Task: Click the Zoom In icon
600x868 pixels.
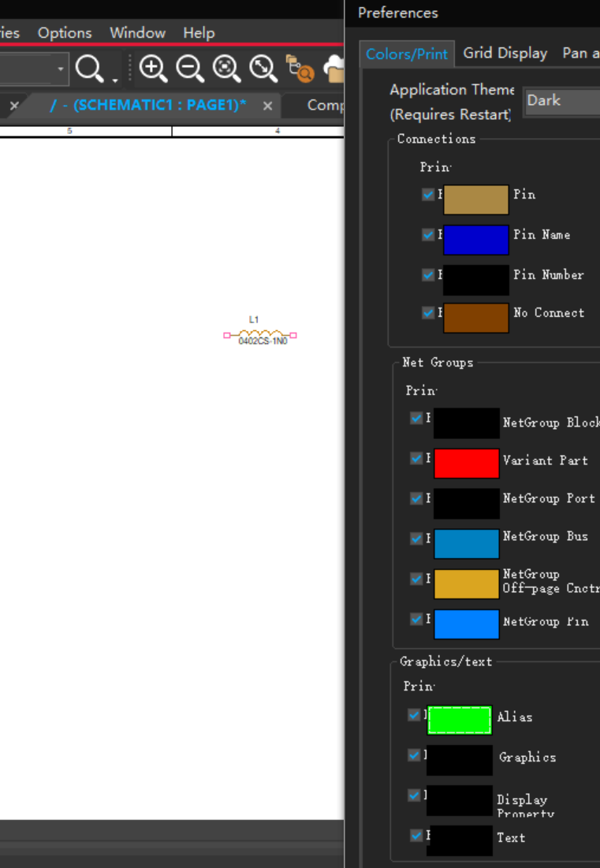Action: [x=152, y=69]
